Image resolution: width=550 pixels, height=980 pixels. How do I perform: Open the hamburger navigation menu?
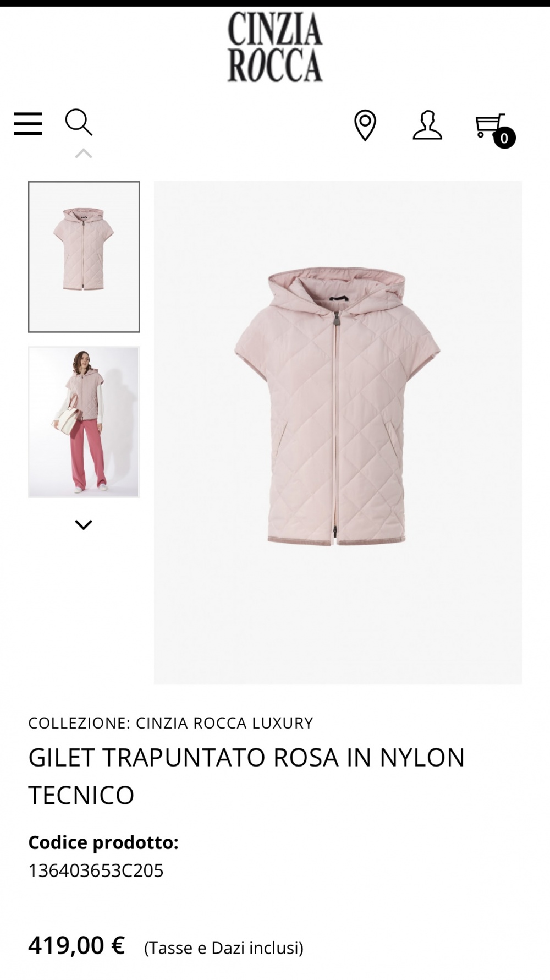pyautogui.click(x=28, y=123)
